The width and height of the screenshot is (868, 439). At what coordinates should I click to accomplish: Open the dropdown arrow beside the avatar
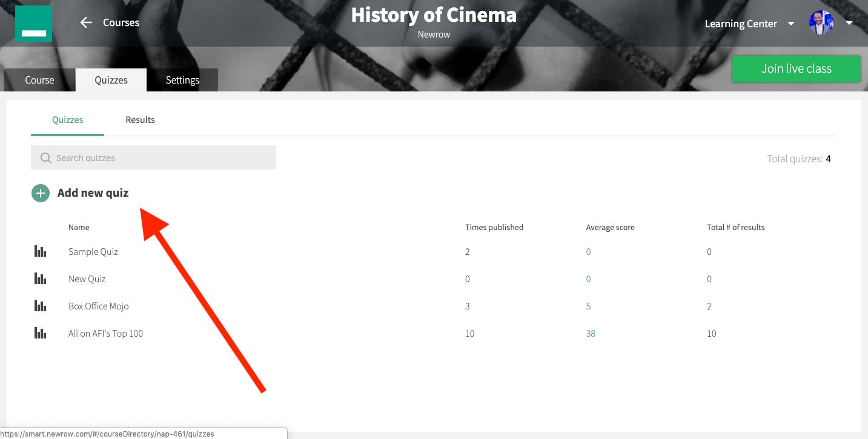[849, 23]
